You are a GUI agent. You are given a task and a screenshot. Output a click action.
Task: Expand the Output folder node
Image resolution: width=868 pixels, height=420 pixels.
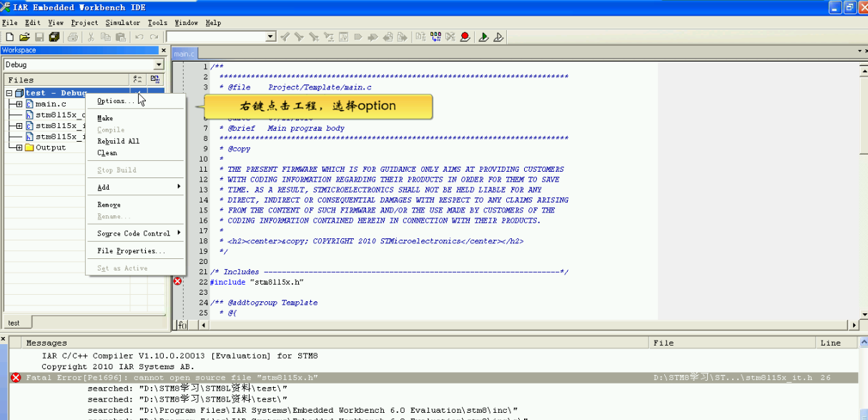[x=19, y=147]
